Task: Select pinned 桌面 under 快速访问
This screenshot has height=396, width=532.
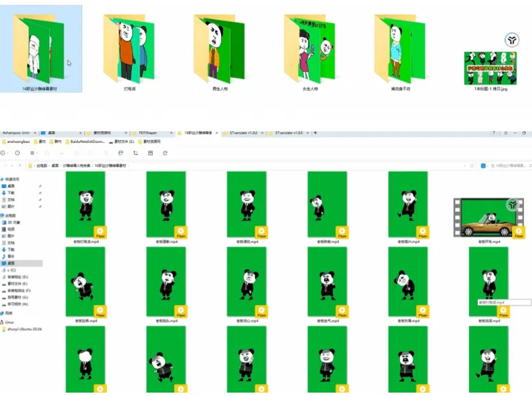Action: [x=8, y=186]
